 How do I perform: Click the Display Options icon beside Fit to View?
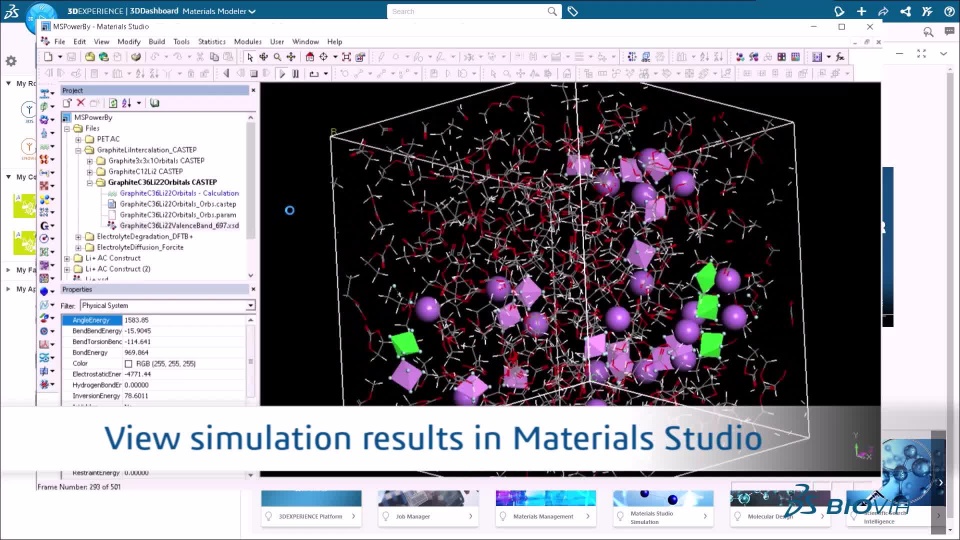point(360,57)
